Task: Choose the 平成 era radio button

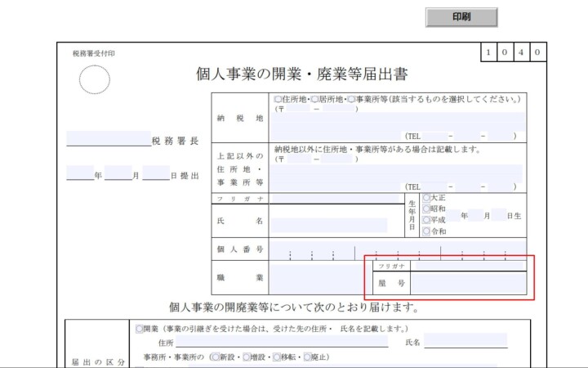Action: click(426, 220)
